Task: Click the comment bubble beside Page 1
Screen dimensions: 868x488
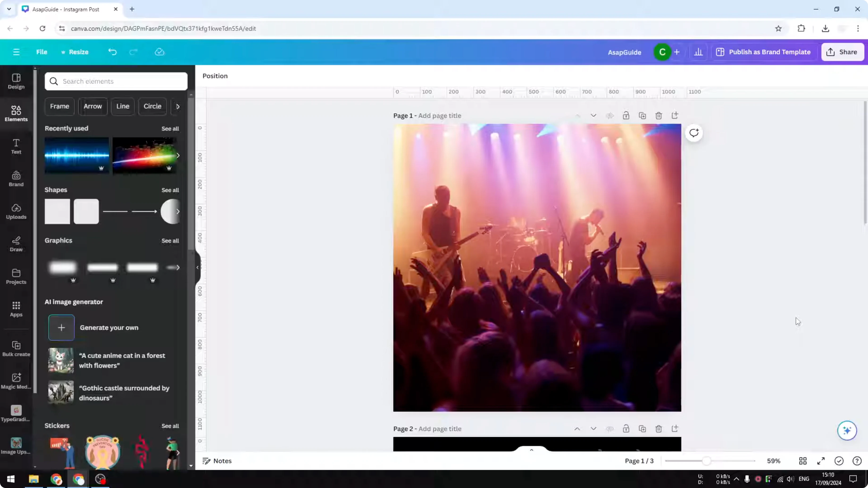Action: (x=694, y=133)
